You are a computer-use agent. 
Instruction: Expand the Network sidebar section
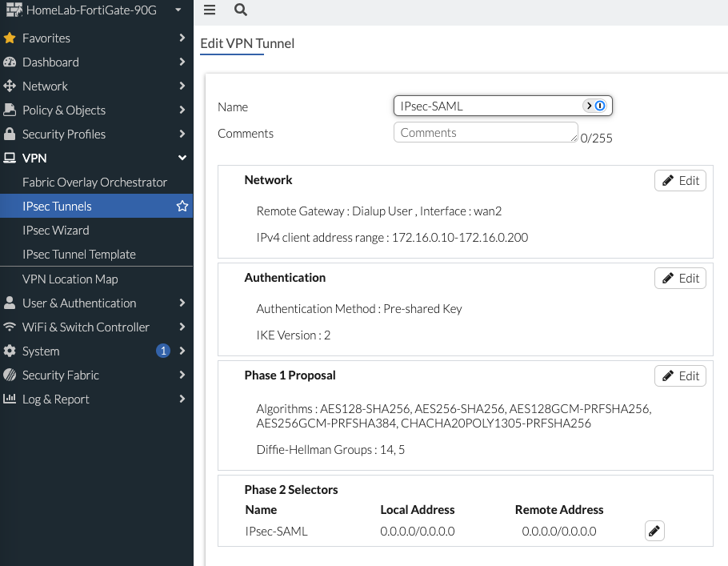click(x=44, y=86)
